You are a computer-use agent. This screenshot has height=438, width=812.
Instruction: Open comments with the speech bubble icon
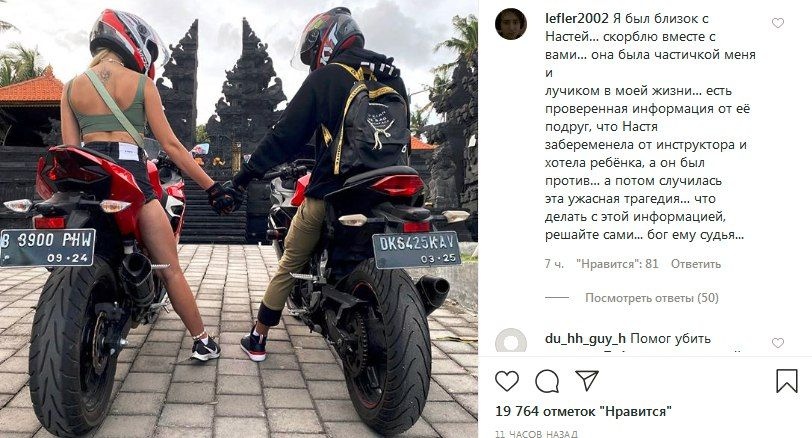pyautogui.click(x=547, y=382)
